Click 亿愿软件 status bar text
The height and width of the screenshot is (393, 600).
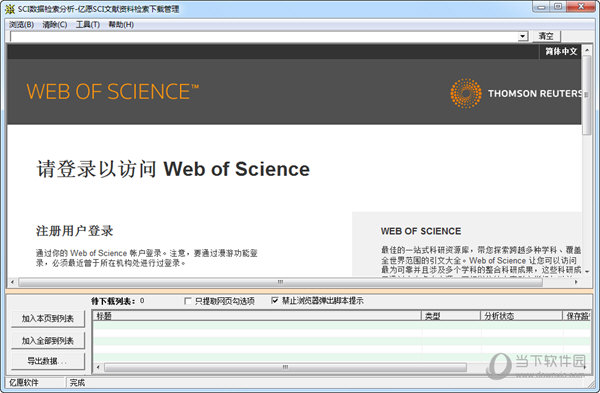tap(24, 383)
